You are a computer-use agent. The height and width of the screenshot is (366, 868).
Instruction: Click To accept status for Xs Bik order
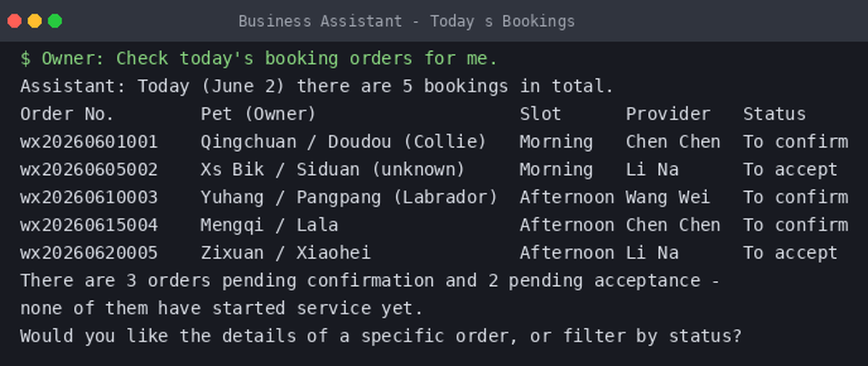click(x=790, y=169)
